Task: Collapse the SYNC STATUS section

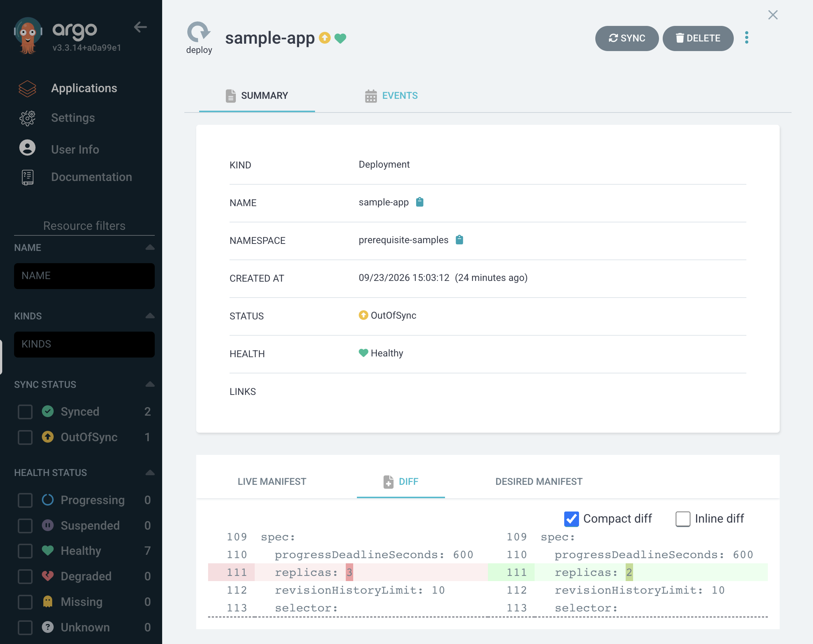Action: point(150,384)
